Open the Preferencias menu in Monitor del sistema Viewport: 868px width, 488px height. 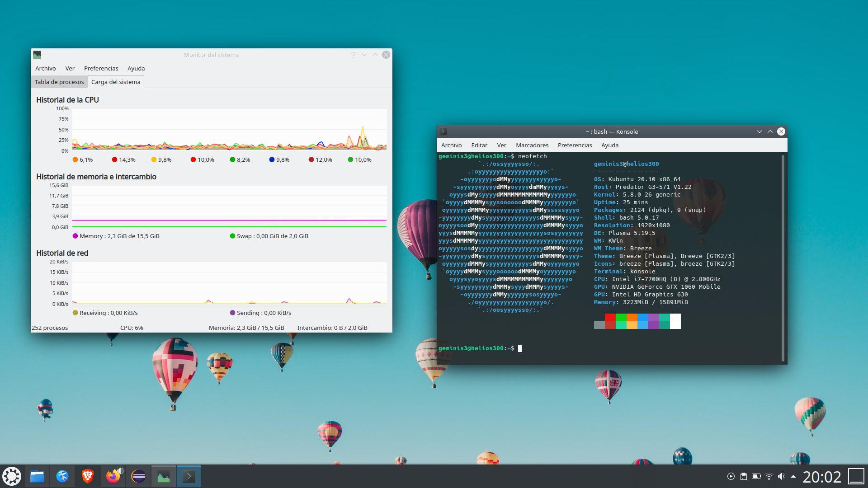(101, 69)
